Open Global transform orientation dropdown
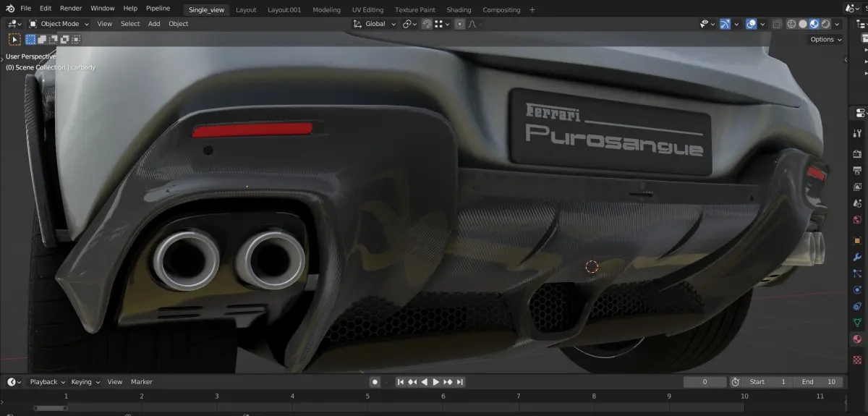 click(x=375, y=24)
